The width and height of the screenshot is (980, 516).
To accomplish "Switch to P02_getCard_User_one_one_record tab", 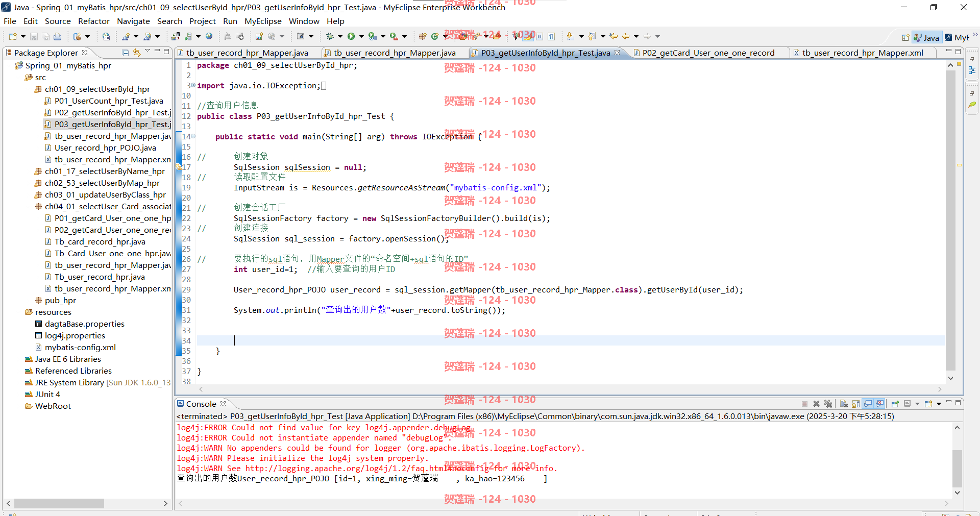I will pyautogui.click(x=708, y=53).
